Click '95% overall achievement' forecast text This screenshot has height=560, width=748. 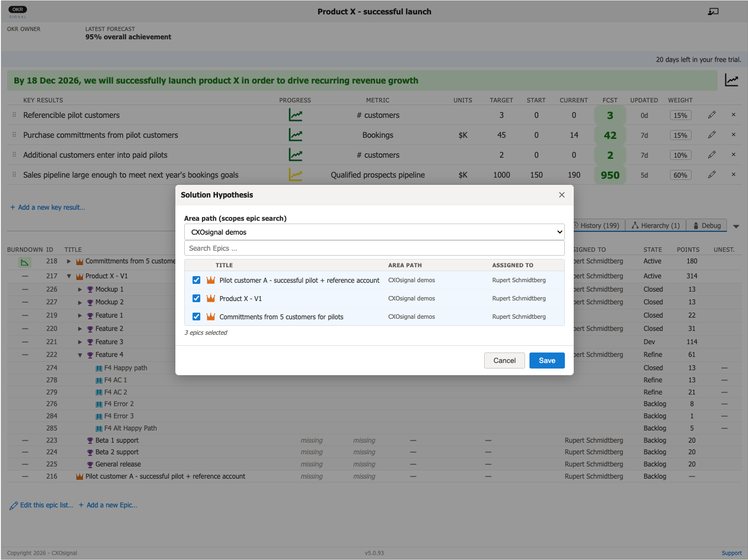[x=128, y=37]
